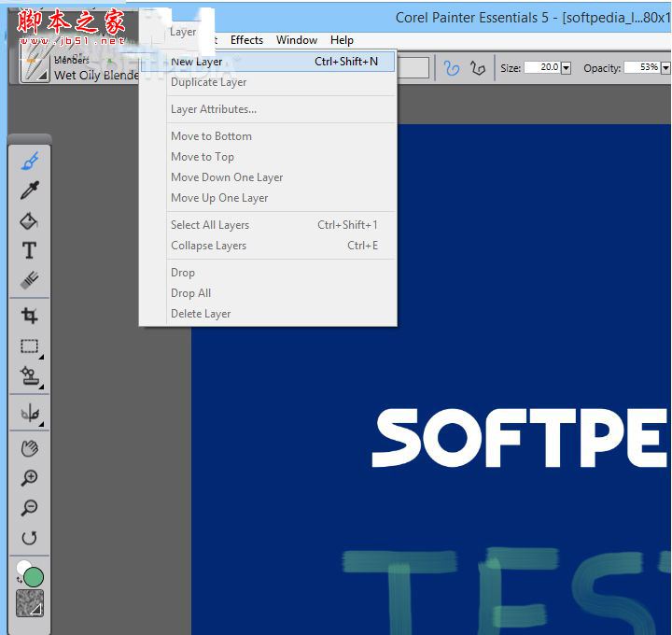Screen dimensions: 672x635
Task: Select the Rubber Stamp cloner tool
Action: point(30,375)
